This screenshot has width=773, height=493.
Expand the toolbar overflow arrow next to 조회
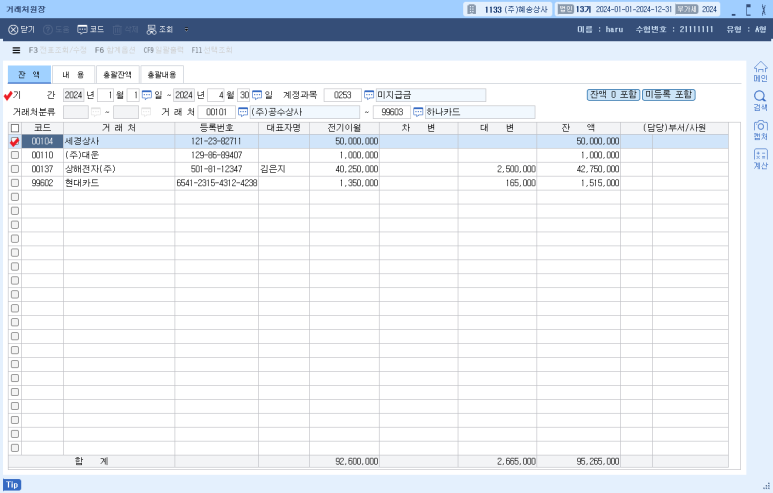pyautogui.click(x=186, y=30)
